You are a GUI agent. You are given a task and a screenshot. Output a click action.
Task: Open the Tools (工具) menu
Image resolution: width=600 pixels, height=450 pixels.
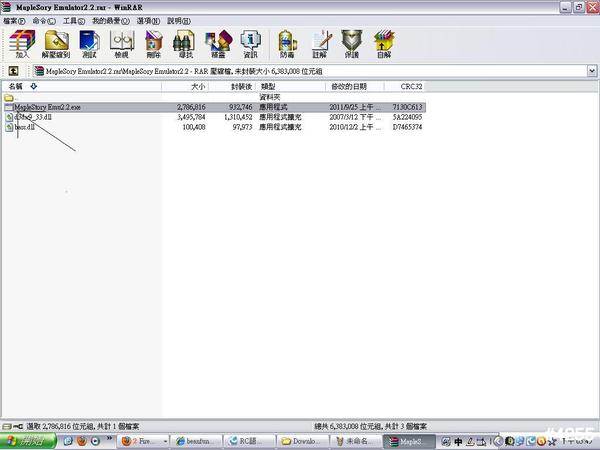74,20
